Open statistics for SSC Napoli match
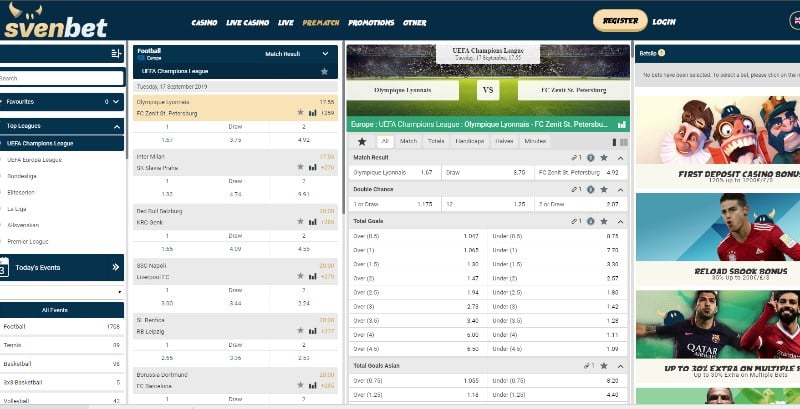This screenshot has height=409, width=800. (313, 276)
